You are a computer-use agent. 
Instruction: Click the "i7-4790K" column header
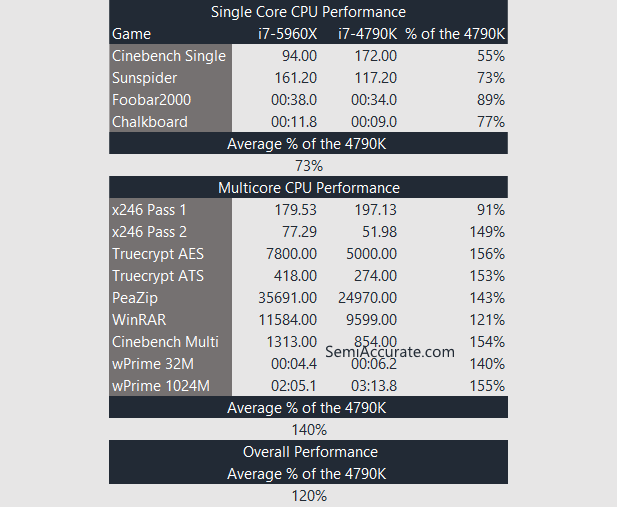tap(367, 34)
